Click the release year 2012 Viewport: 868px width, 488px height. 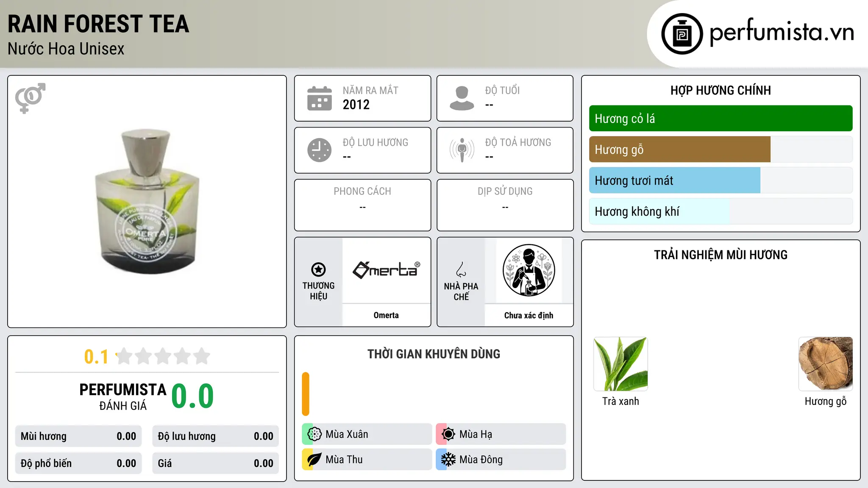[356, 105]
